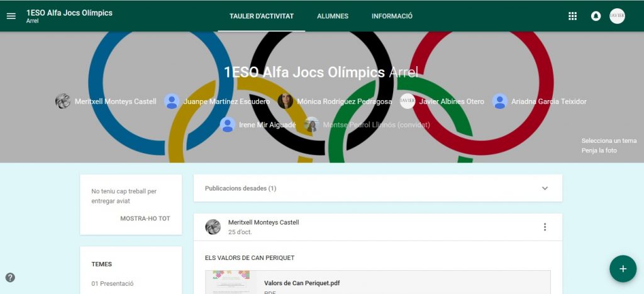Viewport: 644px width, 294px height.
Task: Open the Google apps grid
Action: tap(572, 16)
